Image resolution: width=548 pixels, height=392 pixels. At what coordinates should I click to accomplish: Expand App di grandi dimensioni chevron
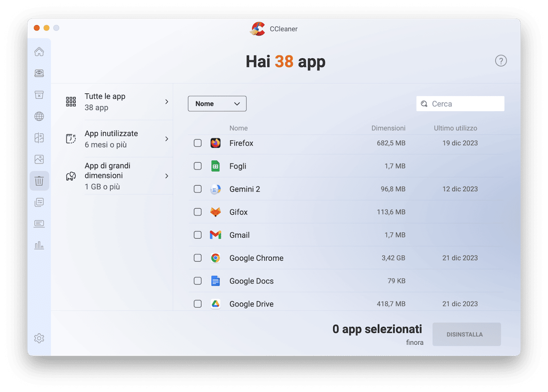pos(167,176)
